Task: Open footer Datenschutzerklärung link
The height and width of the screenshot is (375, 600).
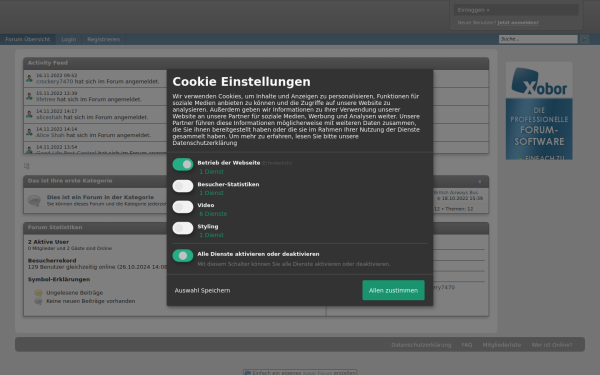Action: (421, 345)
